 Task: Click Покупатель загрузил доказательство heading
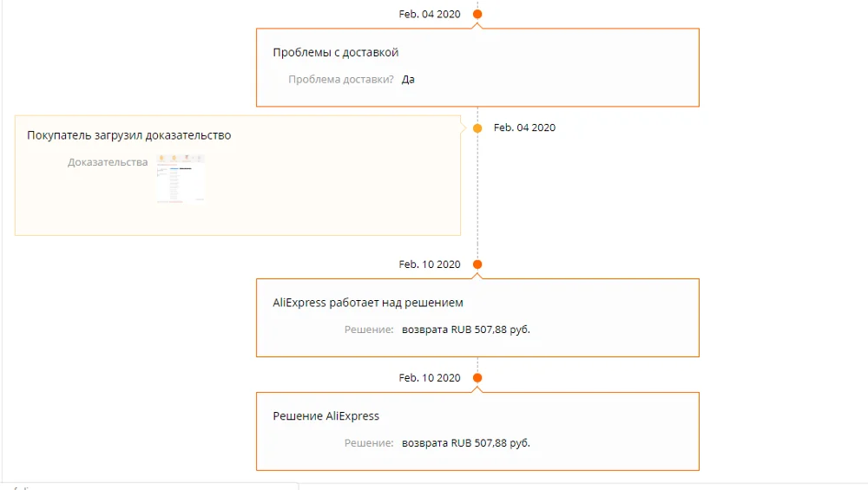[x=128, y=135]
